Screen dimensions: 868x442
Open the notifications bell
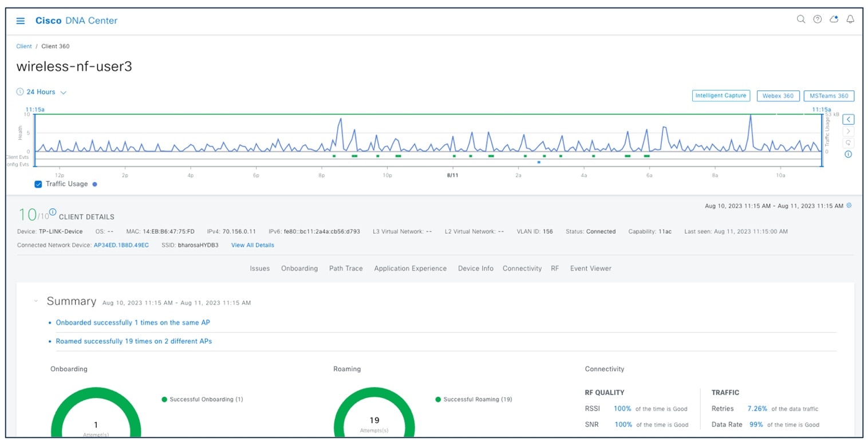click(x=850, y=19)
